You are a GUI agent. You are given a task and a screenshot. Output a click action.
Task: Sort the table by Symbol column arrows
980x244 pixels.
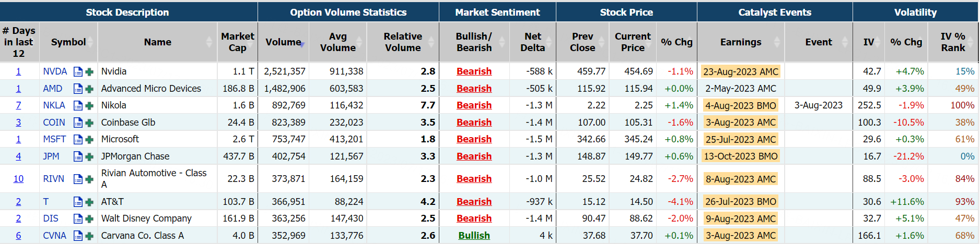coord(90,42)
